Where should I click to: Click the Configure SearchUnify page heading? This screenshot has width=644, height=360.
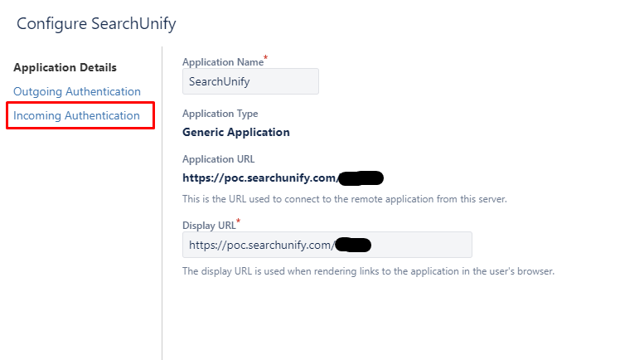pyautogui.click(x=96, y=23)
